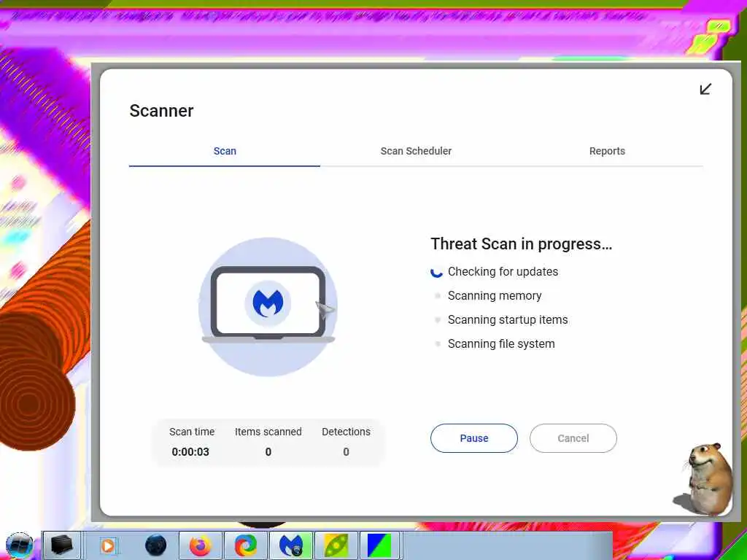Select the Scanning file system text
This screenshot has height=560, width=747.
[501, 344]
